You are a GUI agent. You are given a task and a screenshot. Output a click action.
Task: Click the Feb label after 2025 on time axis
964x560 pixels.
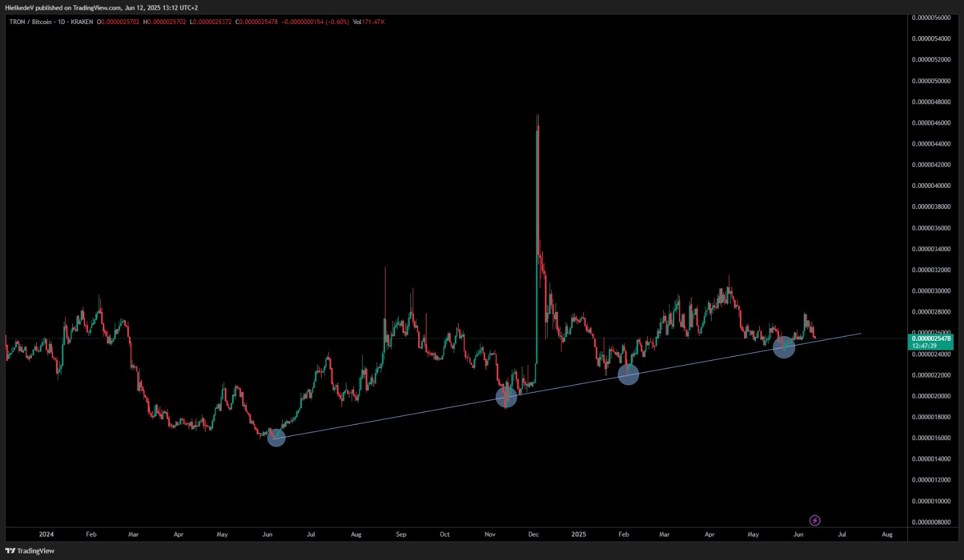(624, 534)
